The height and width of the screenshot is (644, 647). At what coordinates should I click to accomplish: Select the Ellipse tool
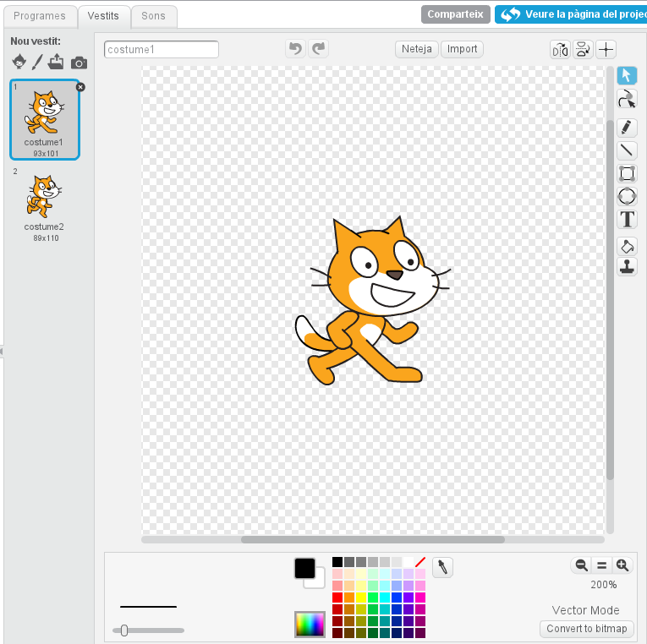[627, 196]
